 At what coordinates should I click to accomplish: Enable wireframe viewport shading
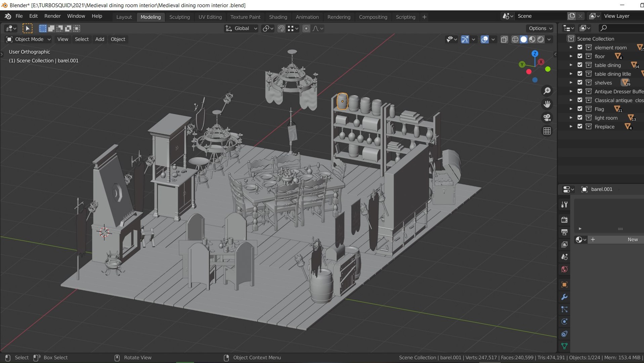(x=515, y=39)
